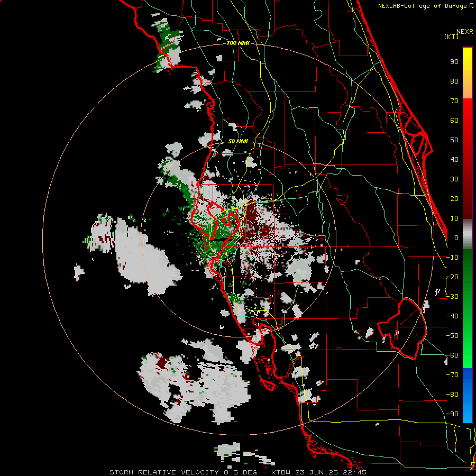
Task: Click the -10 value on the velocity scale
Action: tap(452, 258)
